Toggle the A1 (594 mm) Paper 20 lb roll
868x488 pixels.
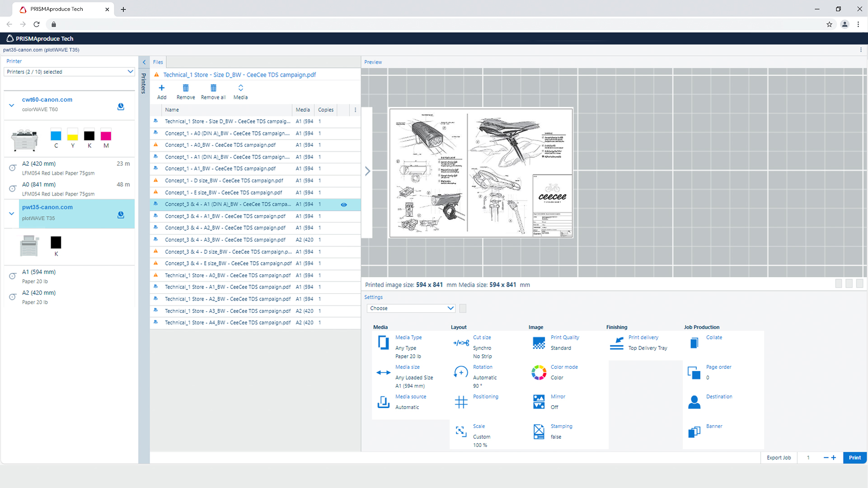click(x=13, y=276)
